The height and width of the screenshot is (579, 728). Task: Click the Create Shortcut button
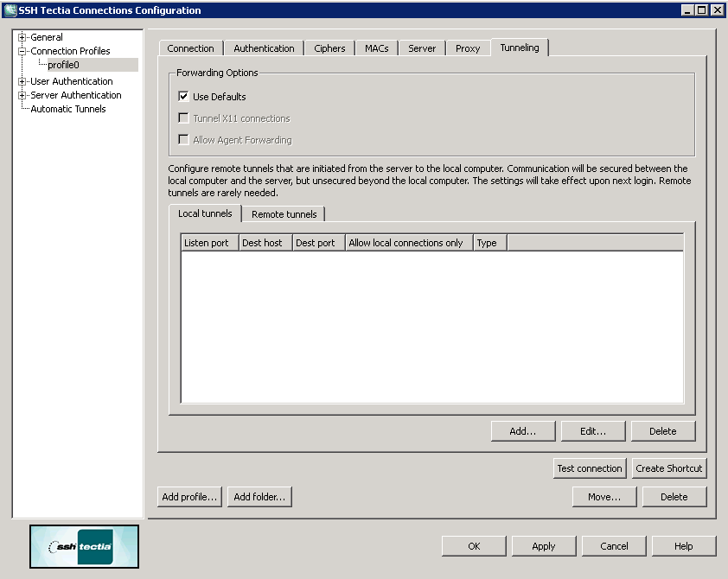pos(669,468)
